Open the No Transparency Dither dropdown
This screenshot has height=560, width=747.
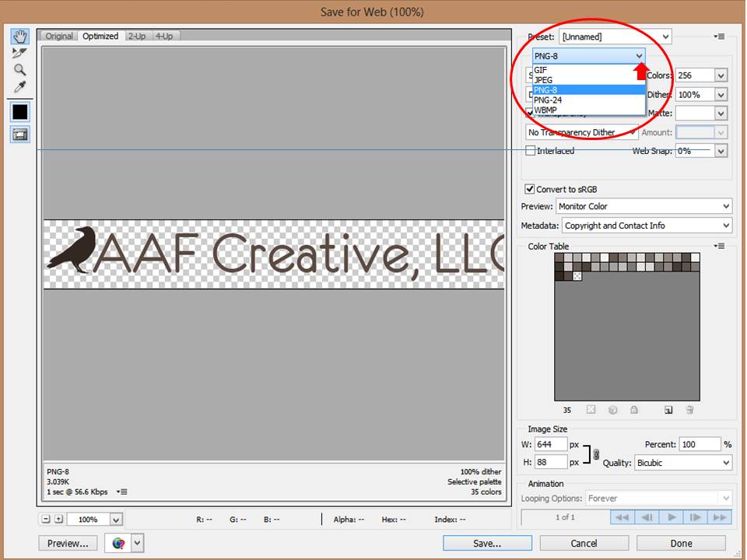point(582,132)
